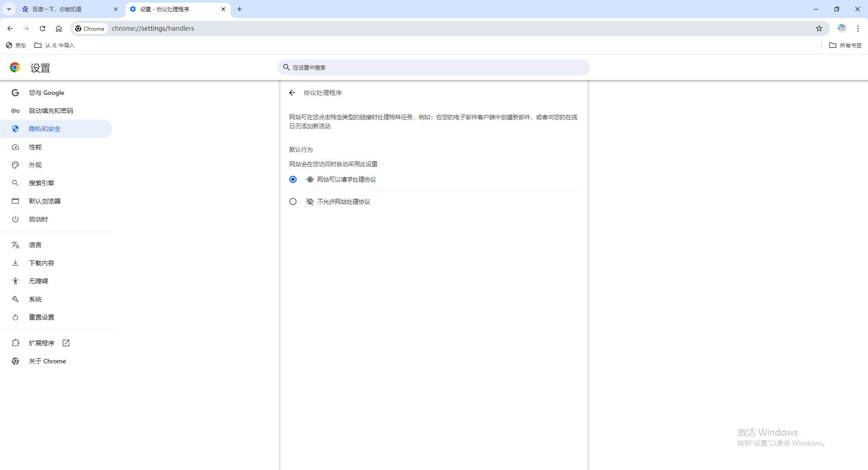
Task: Bookmark this page with the star icon
Action: pyautogui.click(x=819, y=28)
